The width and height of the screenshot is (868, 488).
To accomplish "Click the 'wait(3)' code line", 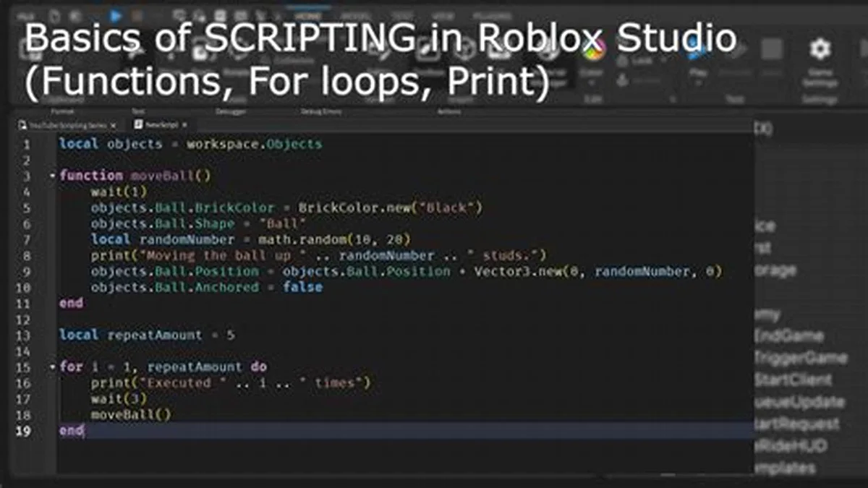I will tap(119, 399).
